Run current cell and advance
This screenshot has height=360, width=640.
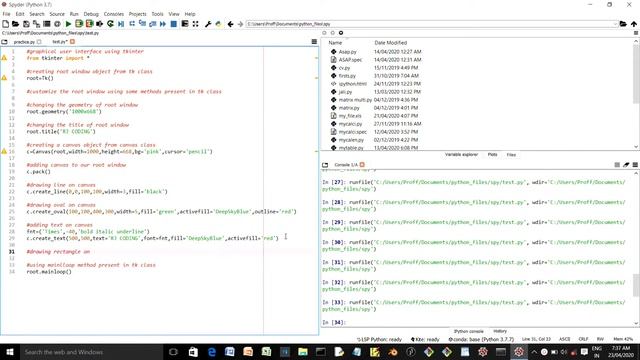[x=89, y=24]
